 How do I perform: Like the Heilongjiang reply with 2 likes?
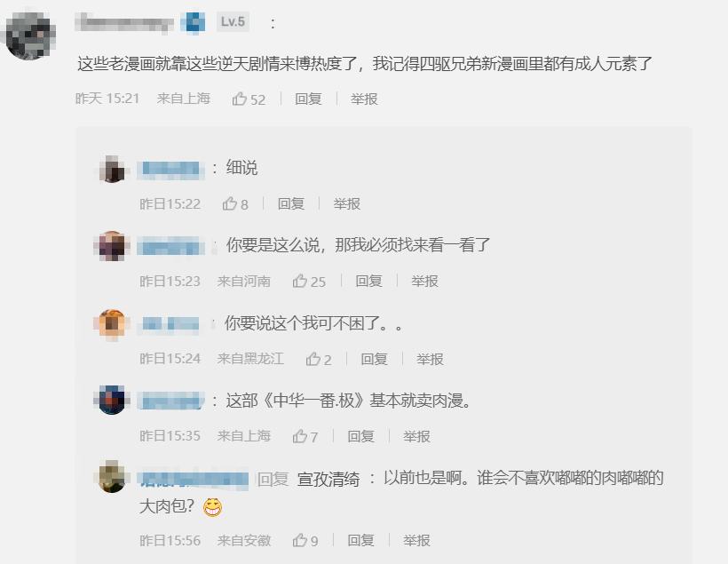click(x=319, y=359)
